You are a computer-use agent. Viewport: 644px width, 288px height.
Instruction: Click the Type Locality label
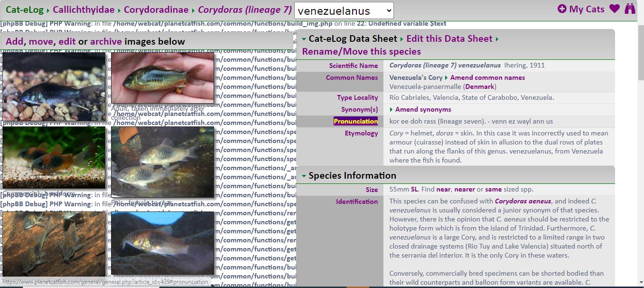[357, 98]
